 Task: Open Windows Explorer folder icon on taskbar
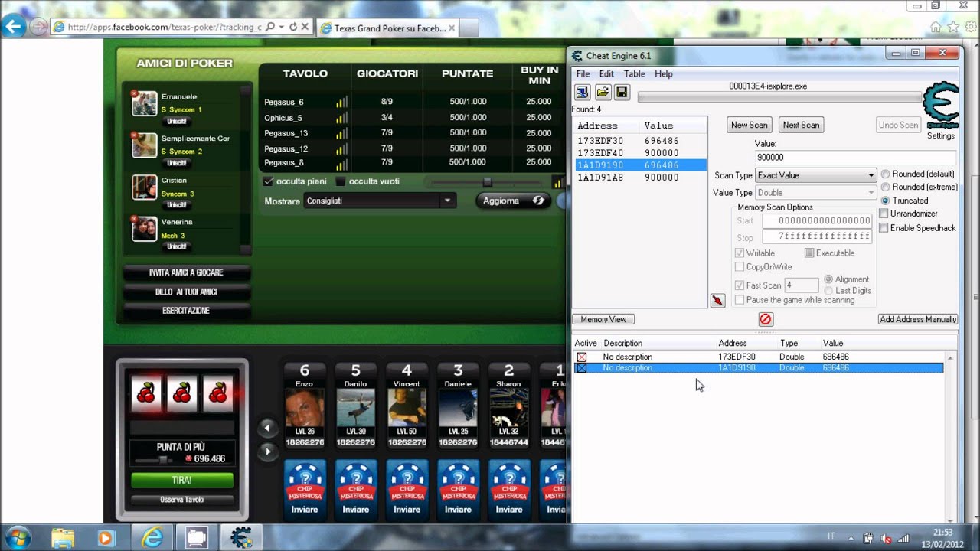63,538
